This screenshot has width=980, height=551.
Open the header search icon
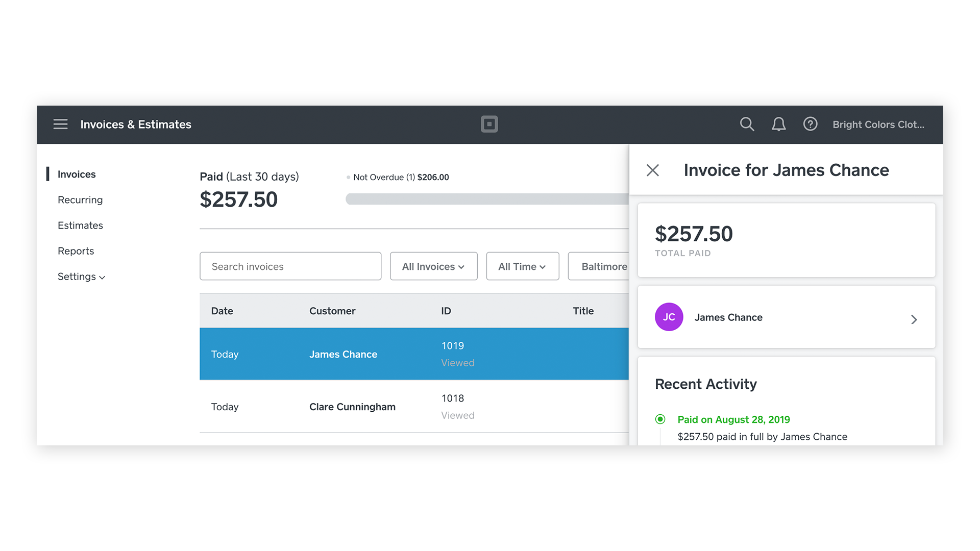(747, 124)
